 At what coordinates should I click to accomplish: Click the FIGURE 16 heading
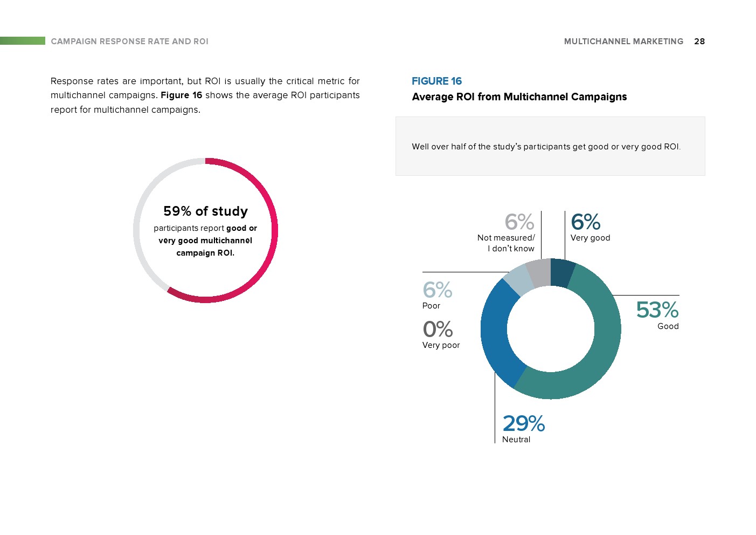(x=436, y=81)
